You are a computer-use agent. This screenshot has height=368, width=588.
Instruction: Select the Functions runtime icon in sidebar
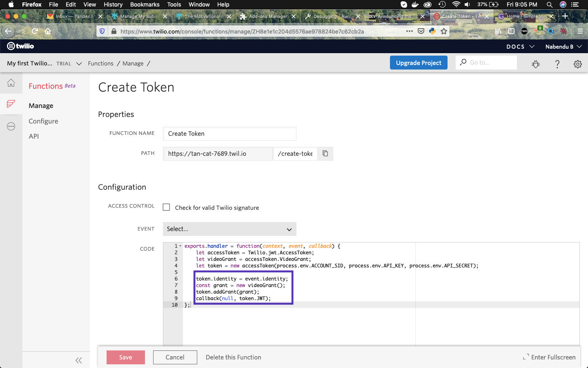tap(11, 104)
